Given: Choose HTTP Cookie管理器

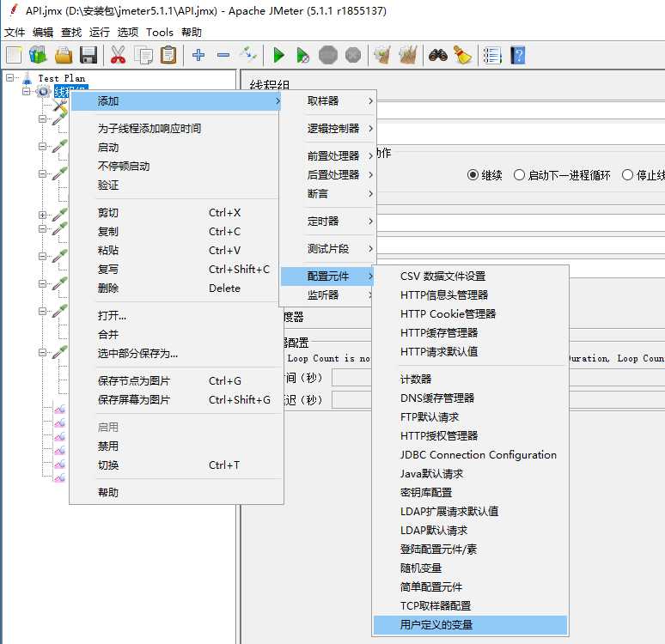Looking at the screenshot, I should pos(470,313).
